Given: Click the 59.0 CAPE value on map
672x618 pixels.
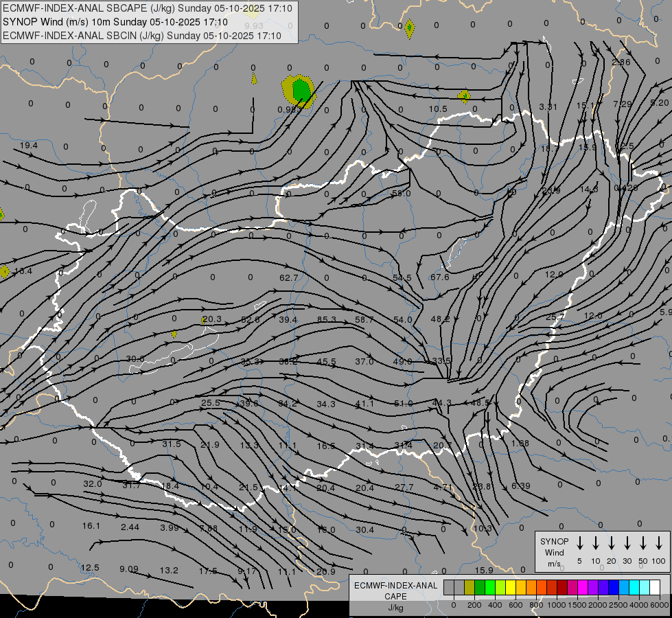Looking at the screenshot, I should pos(402,194).
